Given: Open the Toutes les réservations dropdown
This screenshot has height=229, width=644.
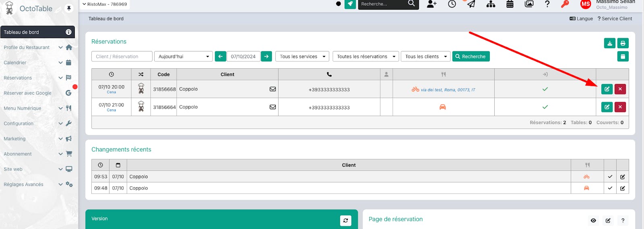Looking at the screenshot, I should click(366, 57).
